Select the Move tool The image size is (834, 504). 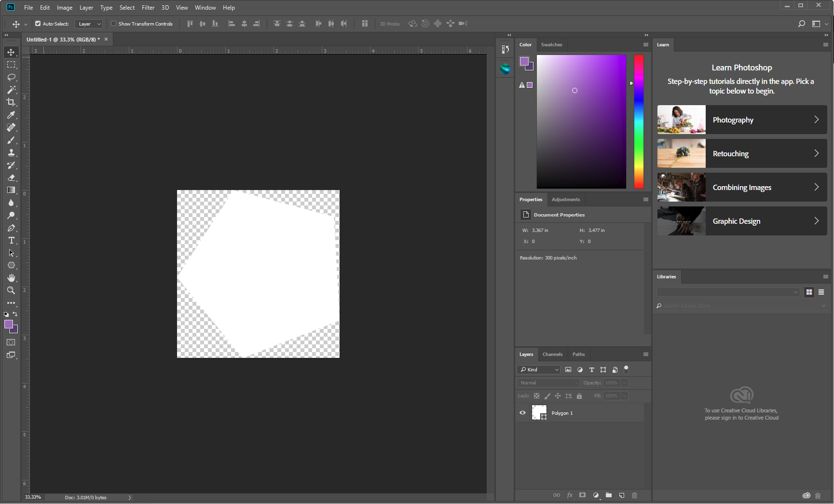point(11,52)
